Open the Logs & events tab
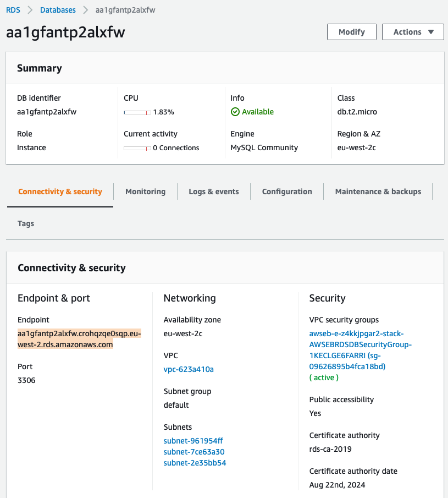Image resolution: width=448 pixels, height=498 pixels. point(214,191)
